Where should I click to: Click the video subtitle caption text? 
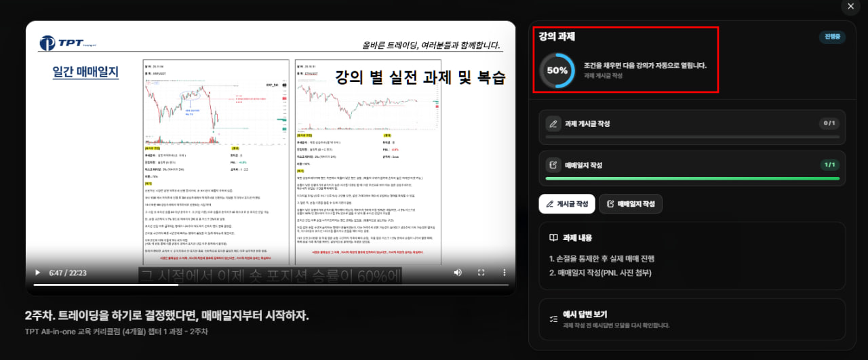271,275
